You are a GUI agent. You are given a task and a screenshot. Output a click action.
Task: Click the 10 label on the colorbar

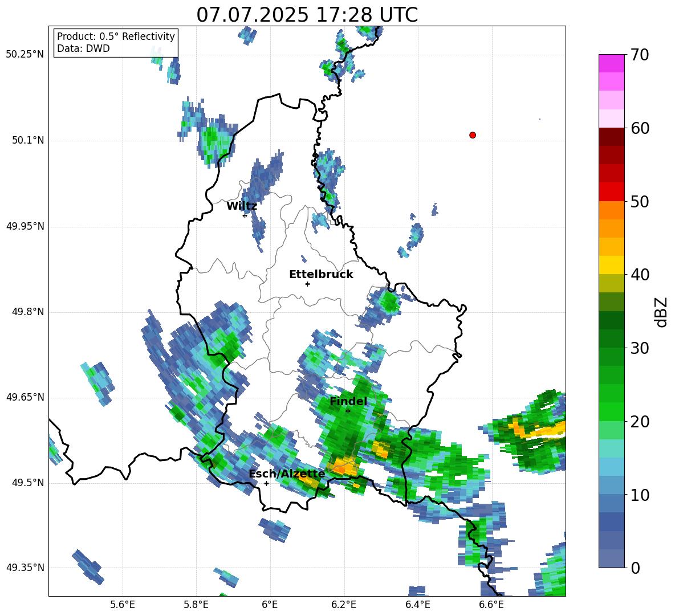[x=640, y=495]
